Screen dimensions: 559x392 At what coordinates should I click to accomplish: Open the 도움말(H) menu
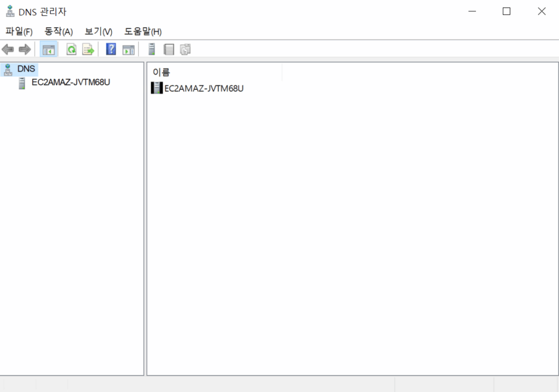click(143, 32)
